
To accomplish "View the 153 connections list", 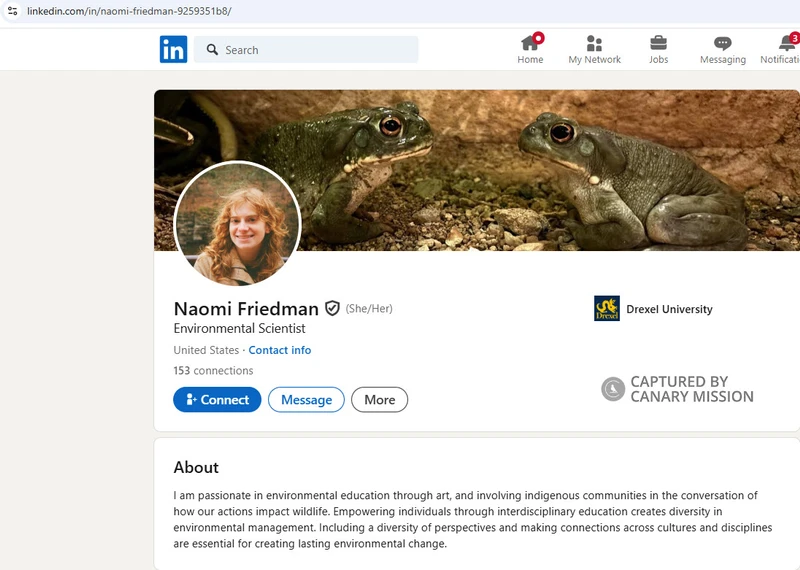I will tap(213, 370).
